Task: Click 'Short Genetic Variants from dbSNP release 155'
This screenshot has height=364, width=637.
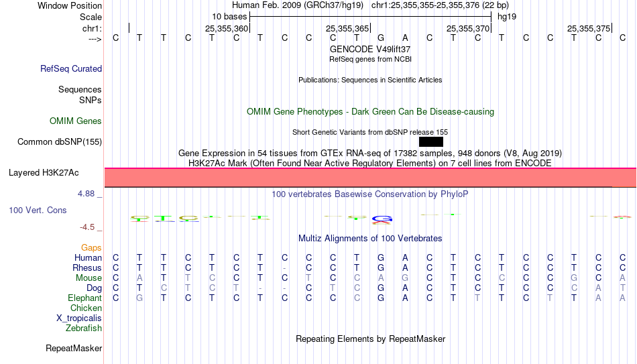Action: click(x=370, y=133)
